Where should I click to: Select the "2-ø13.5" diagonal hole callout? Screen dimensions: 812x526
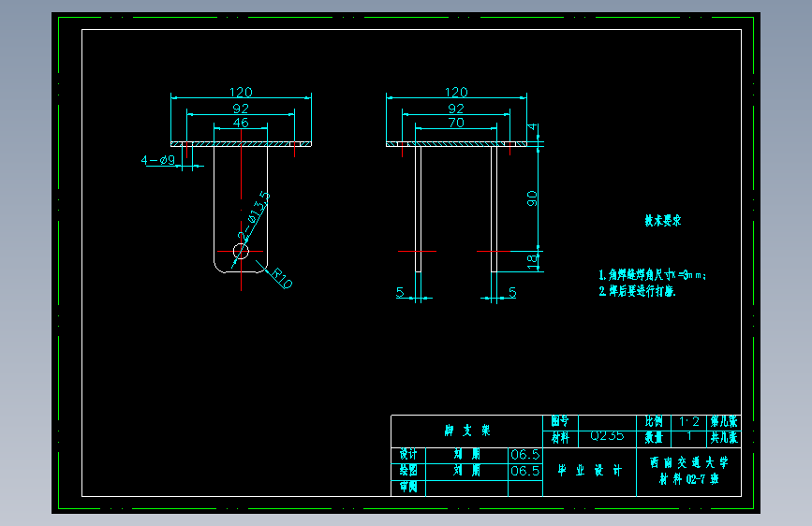[253, 216]
